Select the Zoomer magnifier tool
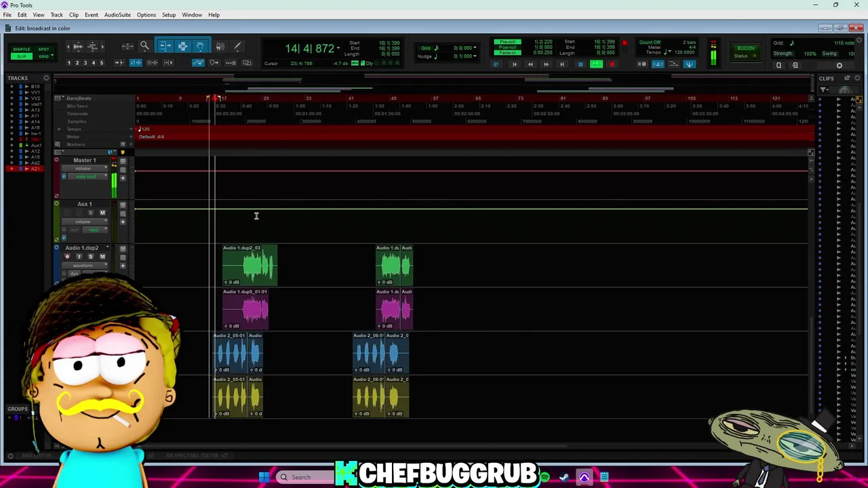 pos(144,46)
